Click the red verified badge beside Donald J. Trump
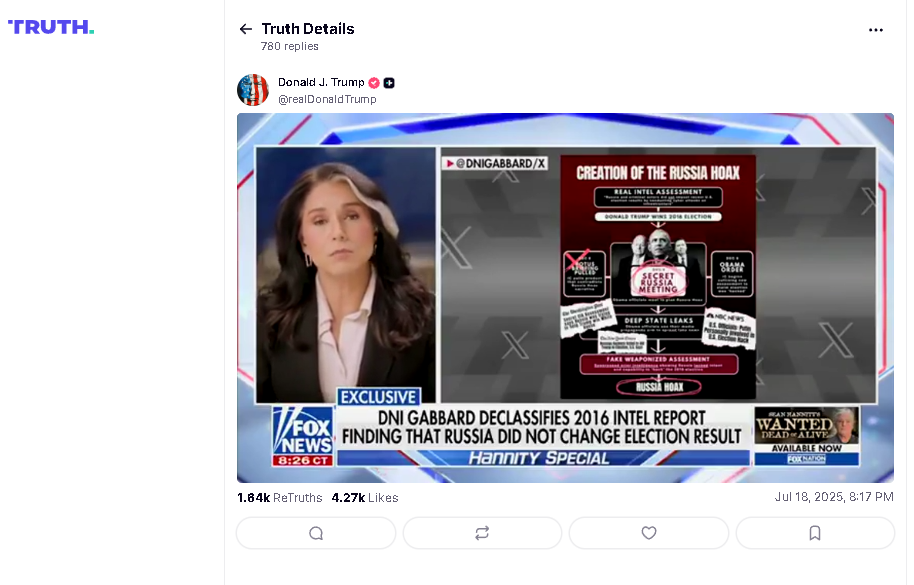This screenshot has width=914, height=585. point(374,83)
